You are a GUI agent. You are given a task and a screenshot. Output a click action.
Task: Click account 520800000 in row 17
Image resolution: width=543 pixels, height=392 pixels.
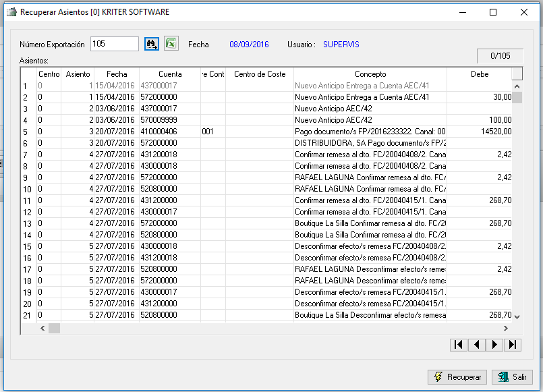point(170,269)
